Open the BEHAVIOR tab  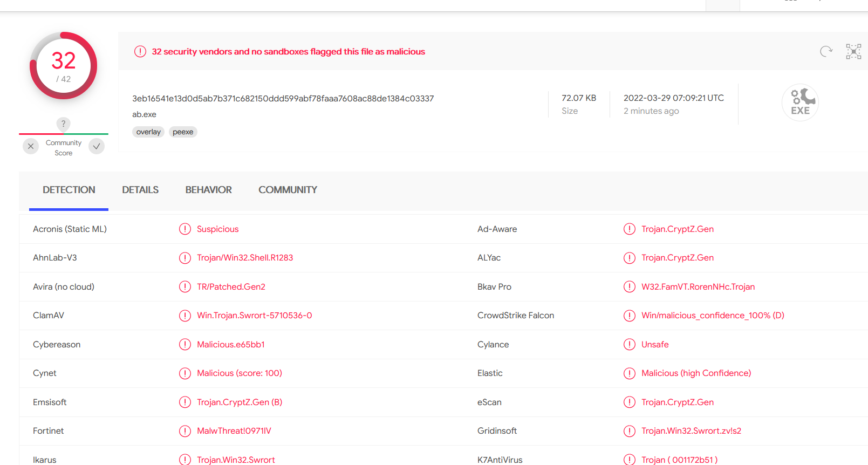208,190
